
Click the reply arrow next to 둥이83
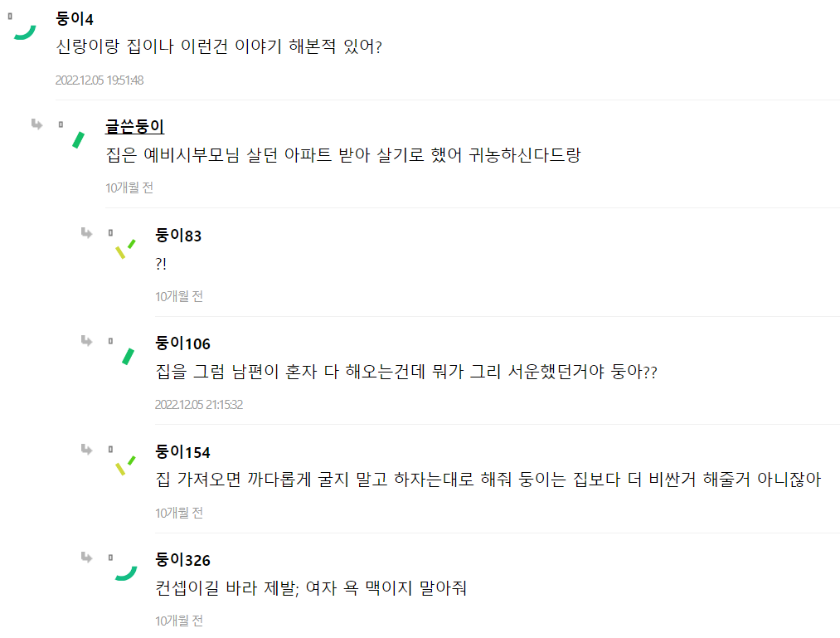[x=86, y=232]
